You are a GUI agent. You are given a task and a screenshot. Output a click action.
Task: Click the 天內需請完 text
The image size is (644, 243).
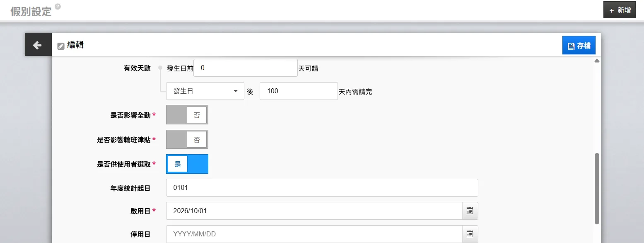pos(355,92)
